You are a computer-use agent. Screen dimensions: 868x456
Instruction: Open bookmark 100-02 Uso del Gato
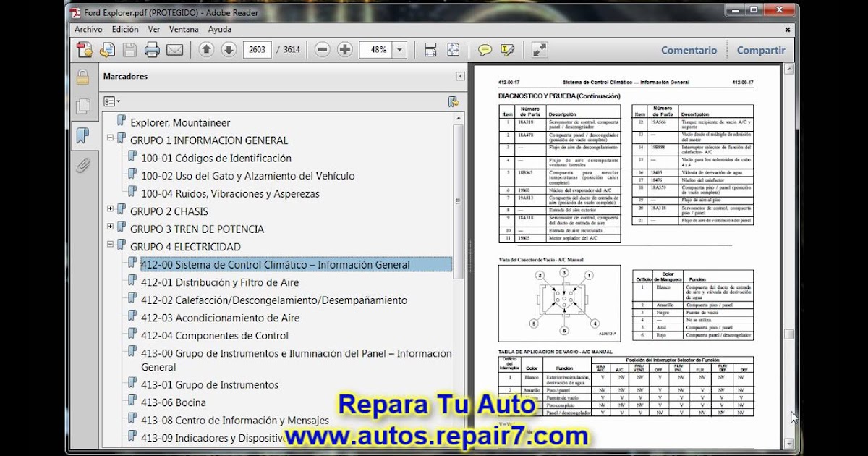pyautogui.click(x=248, y=176)
